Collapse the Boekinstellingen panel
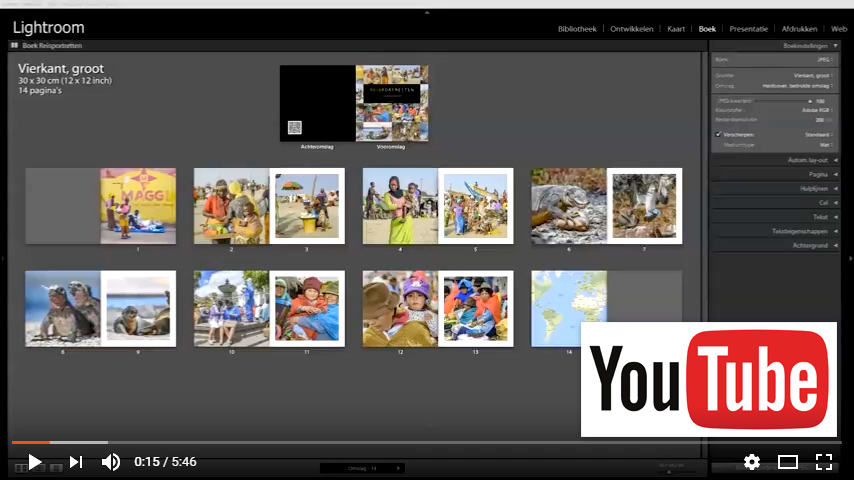Image resolution: width=854 pixels, height=480 pixels. point(835,46)
